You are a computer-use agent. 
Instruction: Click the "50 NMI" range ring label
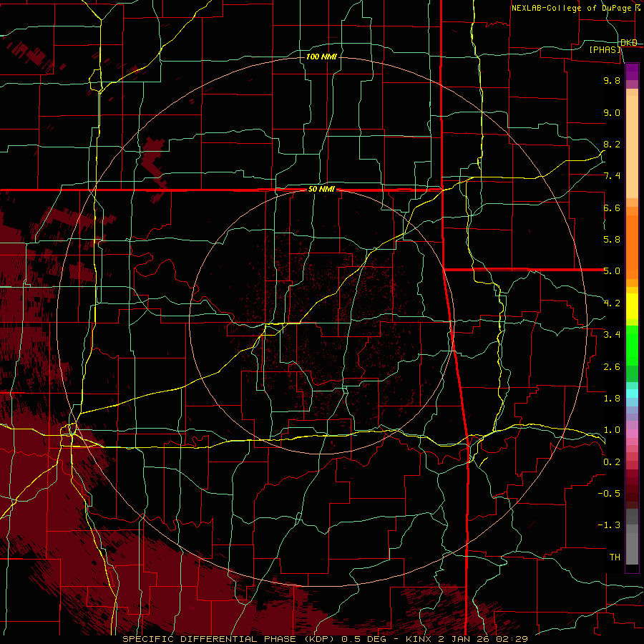pos(321,190)
